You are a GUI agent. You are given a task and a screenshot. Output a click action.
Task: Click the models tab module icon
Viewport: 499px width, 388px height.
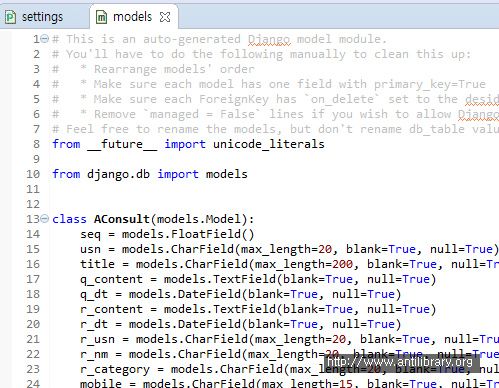click(101, 17)
